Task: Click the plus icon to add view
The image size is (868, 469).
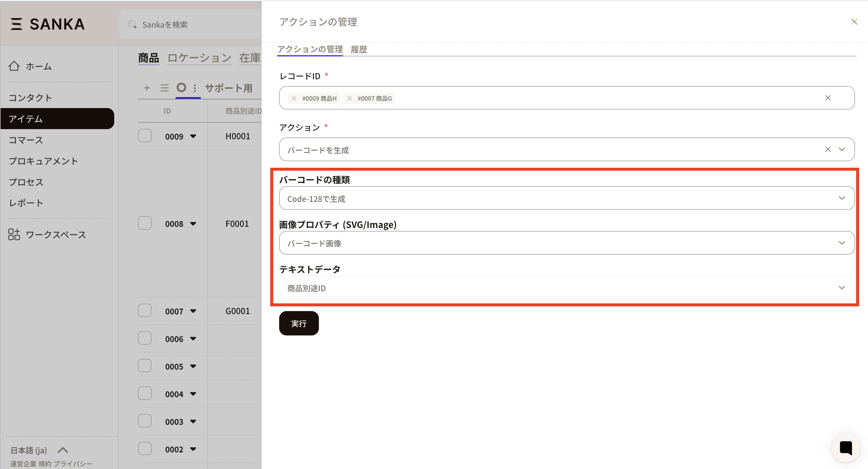Action: point(147,88)
